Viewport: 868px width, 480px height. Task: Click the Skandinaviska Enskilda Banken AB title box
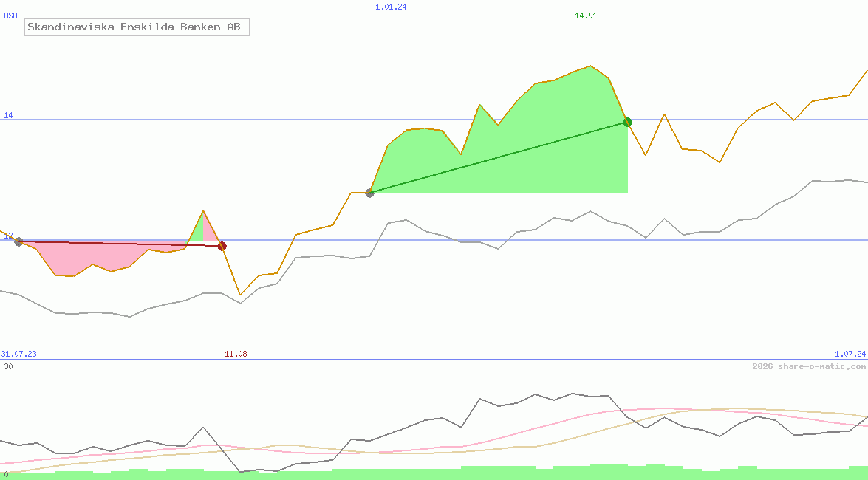pos(137,27)
